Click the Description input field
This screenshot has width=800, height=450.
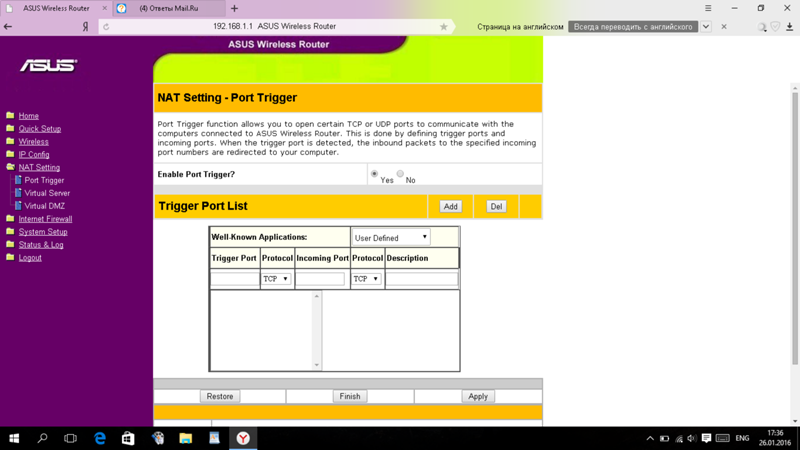click(x=422, y=279)
